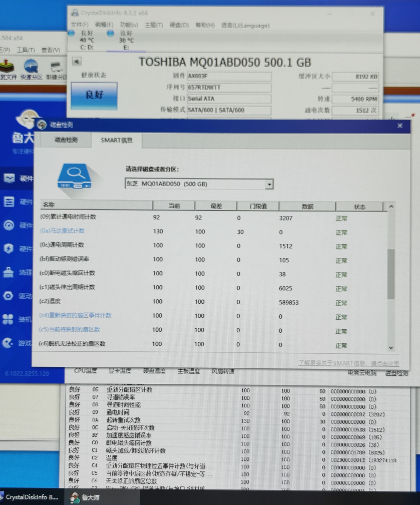This screenshot has width=420, height=505.
Task: Click the 磁盘检测 link at bottom of 鲁大师
Action: pyautogui.click(x=397, y=373)
